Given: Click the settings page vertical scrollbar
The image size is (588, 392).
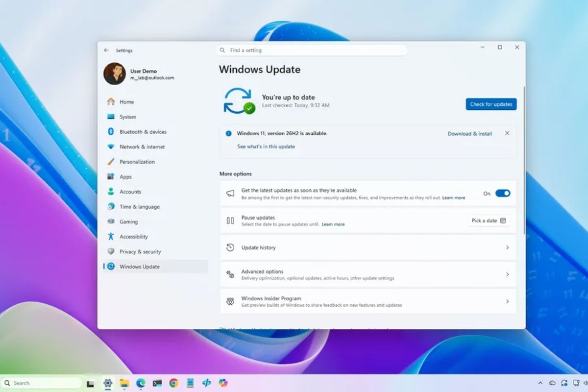Looking at the screenshot, I should click(524, 160).
